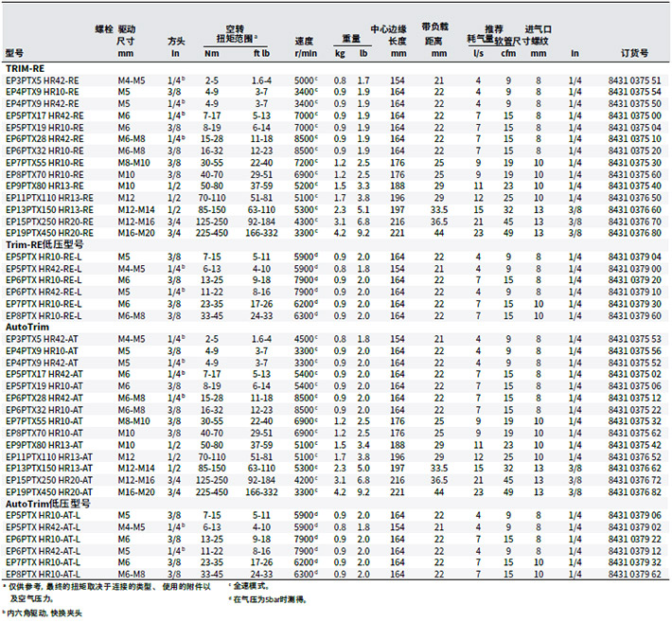Click the 订货号 column header
The width and height of the screenshot is (672, 622).
tap(635, 54)
